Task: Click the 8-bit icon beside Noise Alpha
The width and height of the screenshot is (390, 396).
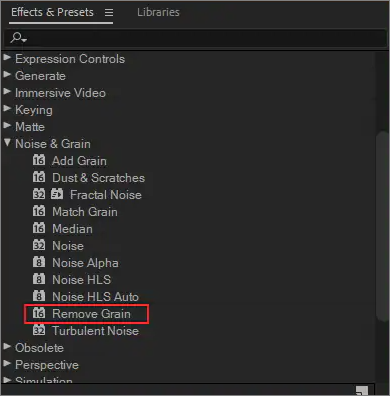Action: 39,262
